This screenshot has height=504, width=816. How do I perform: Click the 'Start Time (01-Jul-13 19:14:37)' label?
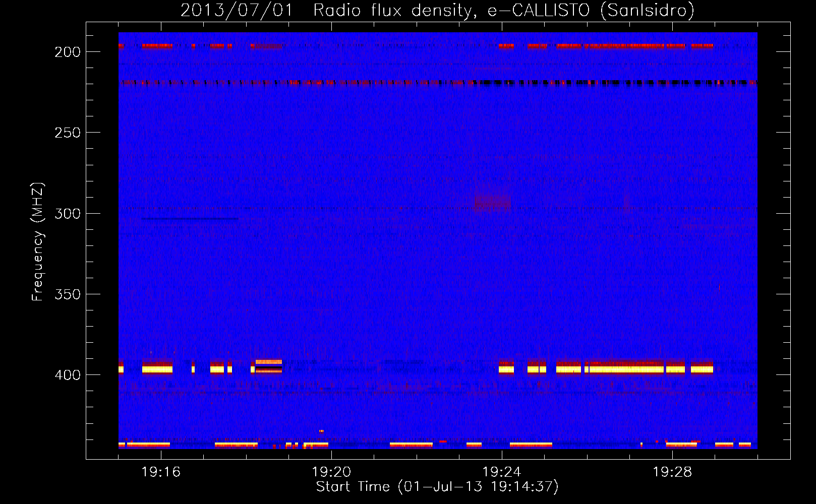coord(437,487)
